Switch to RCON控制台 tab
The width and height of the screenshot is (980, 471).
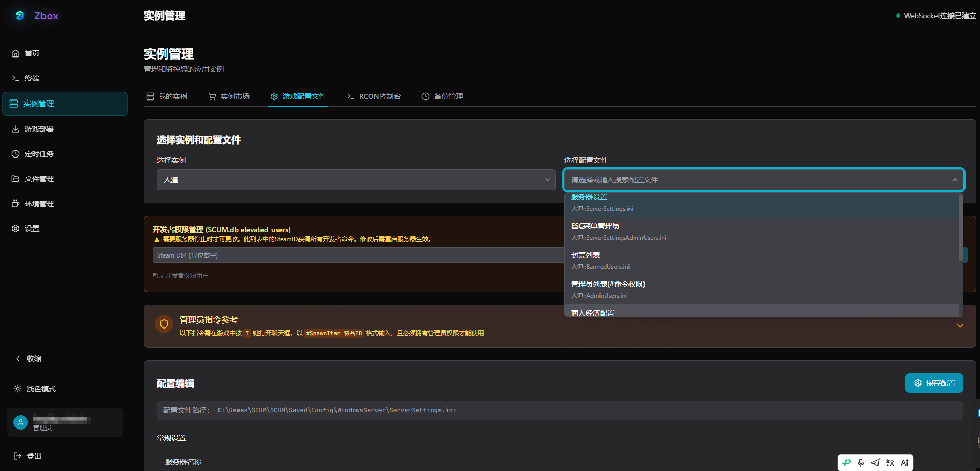374,96
